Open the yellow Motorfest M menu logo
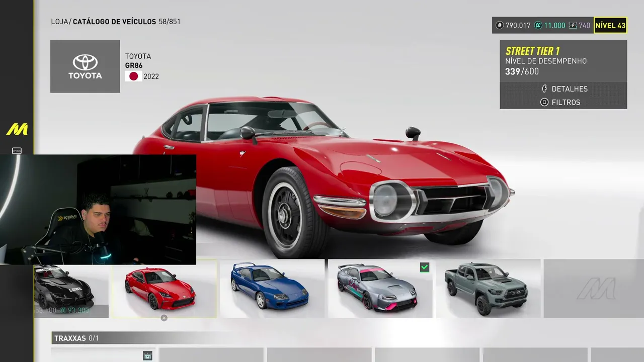Image resolution: width=644 pixels, height=362 pixels. (17, 130)
